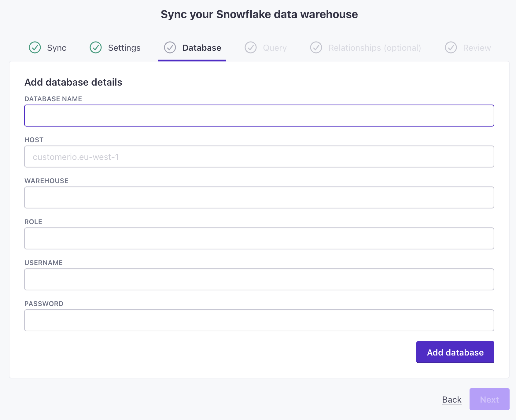Click the checkmark icon beside Relationships (optional)
This screenshot has height=420, width=516.
click(316, 48)
